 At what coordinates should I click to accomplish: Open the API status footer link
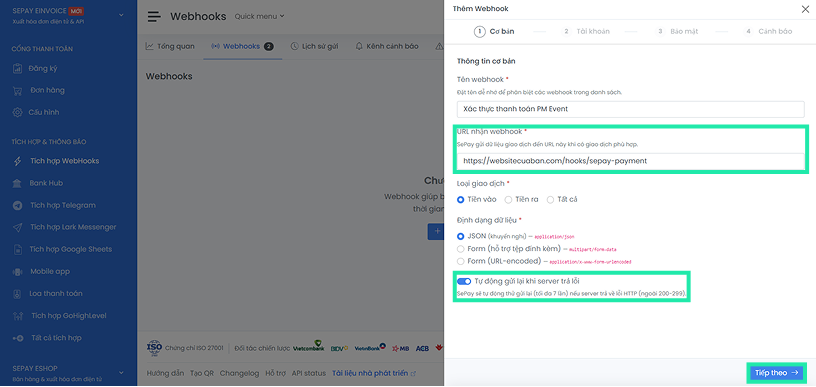point(309,373)
